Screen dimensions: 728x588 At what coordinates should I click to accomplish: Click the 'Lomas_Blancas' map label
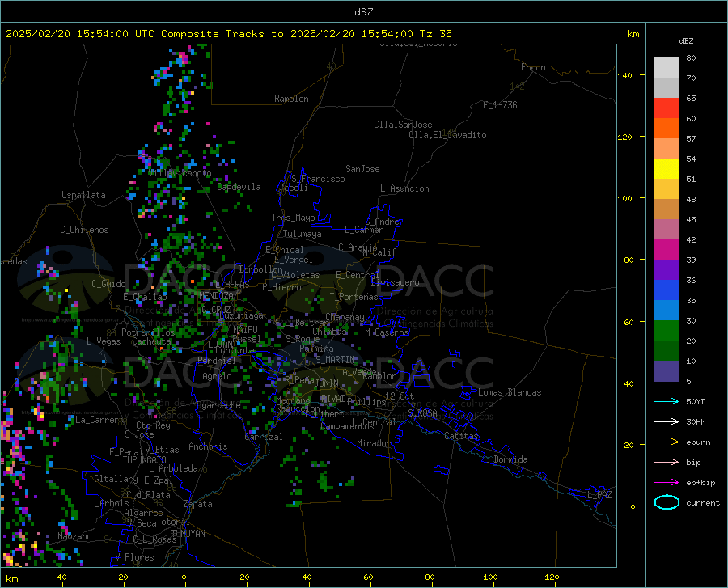point(510,392)
